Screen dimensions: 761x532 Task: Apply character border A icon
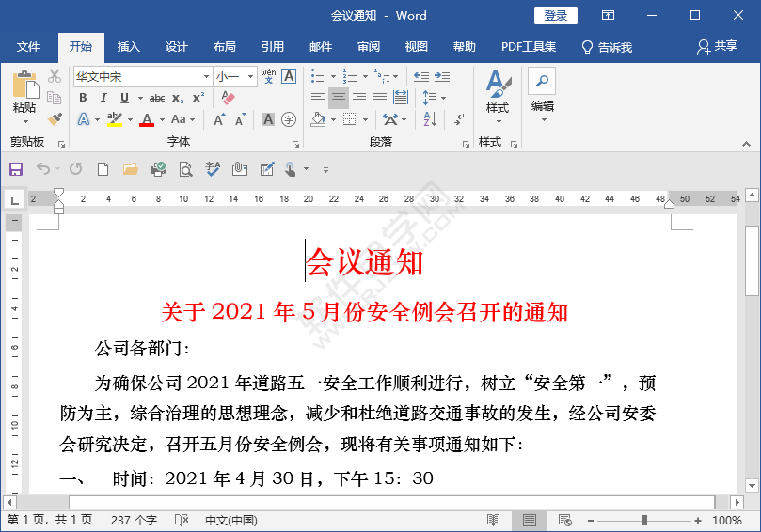(289, 76)
